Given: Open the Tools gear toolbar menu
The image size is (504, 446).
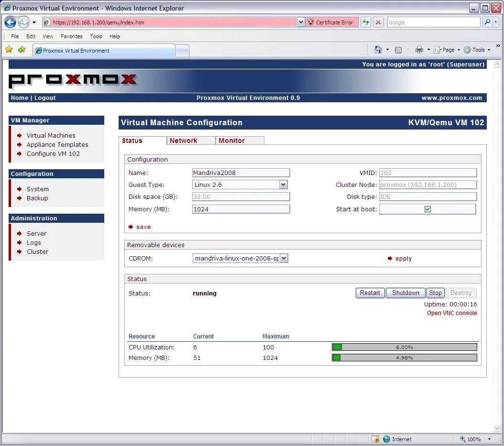Looking at the screenshot, I should (477, 50).
